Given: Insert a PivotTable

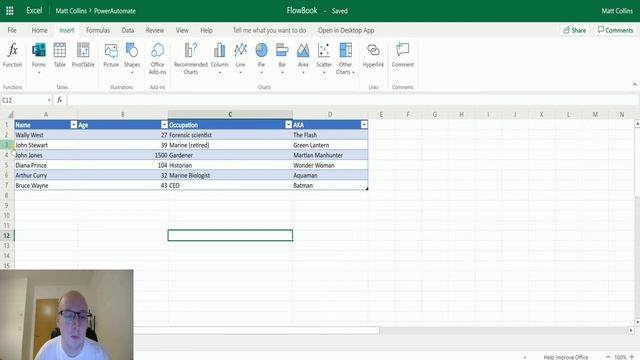Looking at the screenshot, I should 83,55.
